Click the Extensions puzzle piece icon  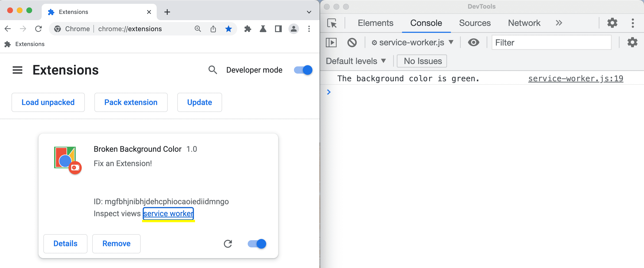click(248, 29)
